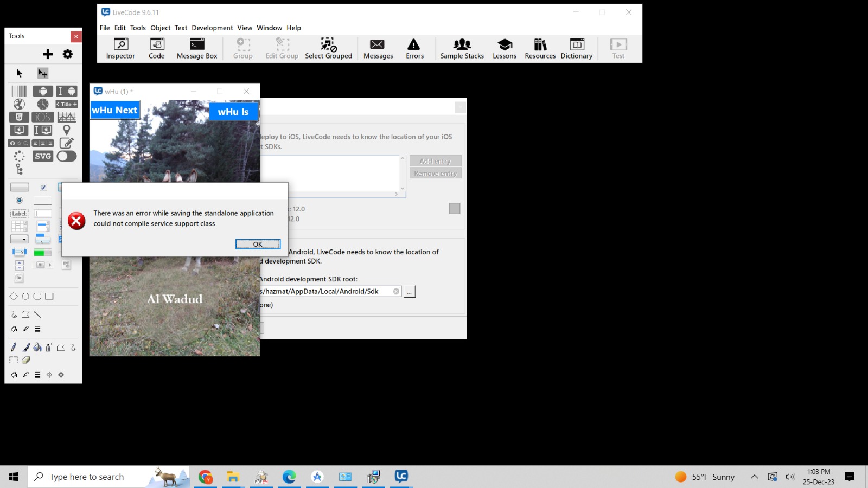Dismiss the error dialog with OK

coord(258,244)
